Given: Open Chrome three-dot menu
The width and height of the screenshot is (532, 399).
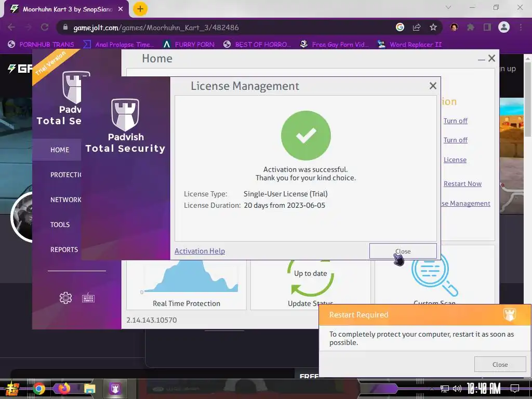Looking at the screenshot, I should [521, 27].
